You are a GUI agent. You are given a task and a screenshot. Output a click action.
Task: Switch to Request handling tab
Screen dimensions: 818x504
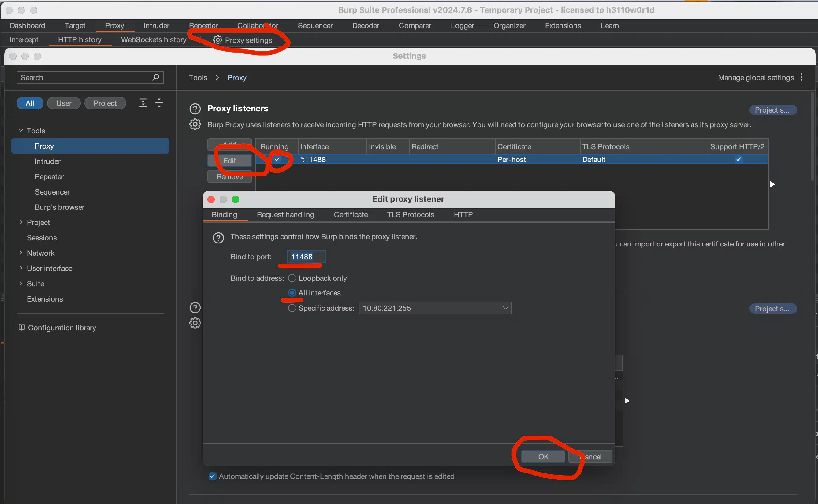pyautogui.click(x=285, y=214)
